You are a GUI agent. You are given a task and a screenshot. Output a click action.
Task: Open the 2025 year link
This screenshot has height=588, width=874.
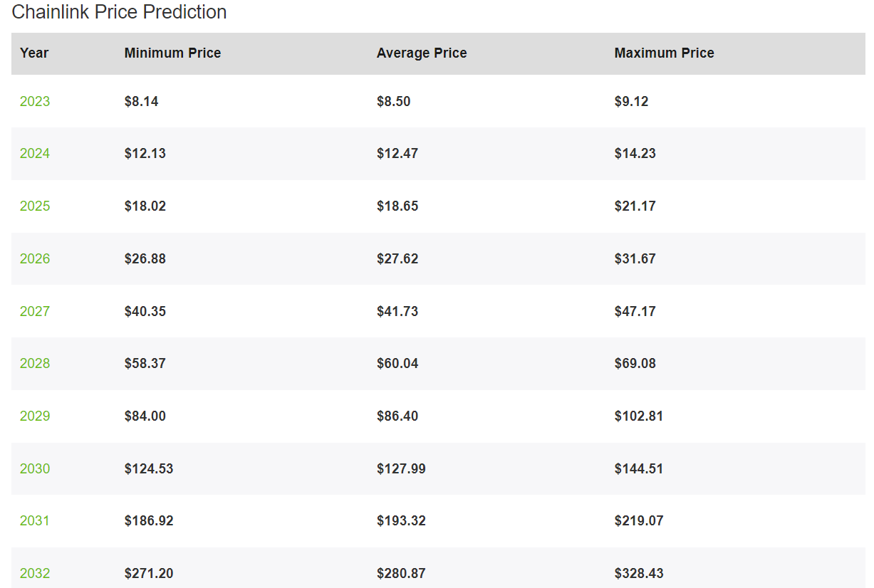(x=35, y=206)
